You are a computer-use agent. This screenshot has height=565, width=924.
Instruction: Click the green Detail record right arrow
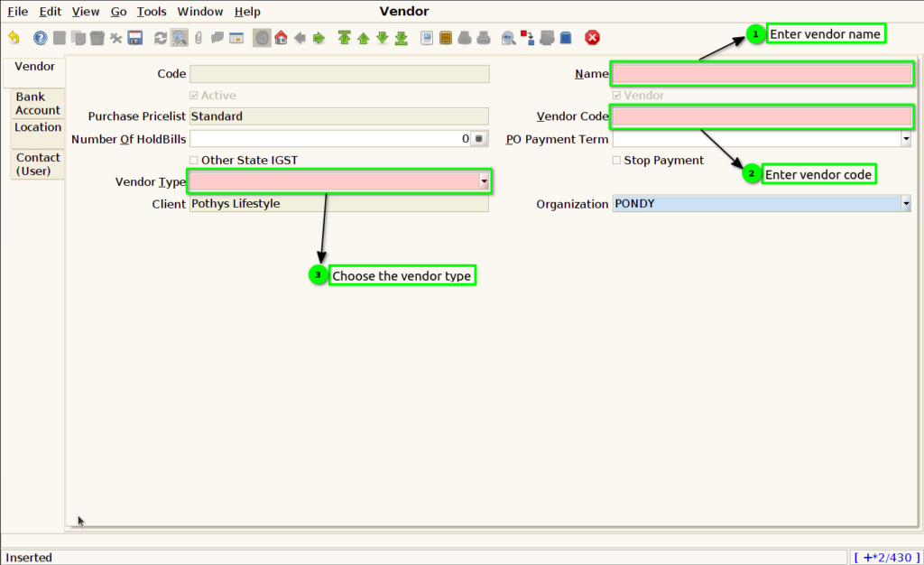[319, 38]
